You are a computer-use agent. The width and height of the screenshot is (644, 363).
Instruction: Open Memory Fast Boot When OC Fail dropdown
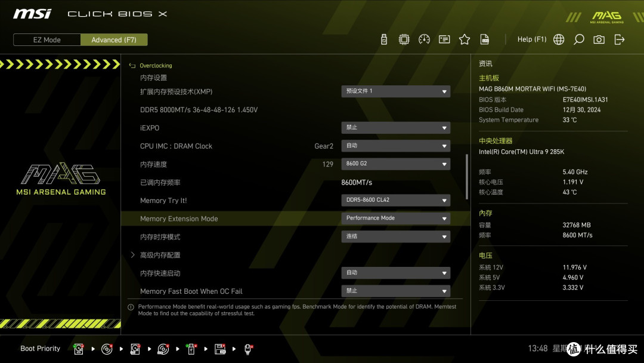[395, 291]
